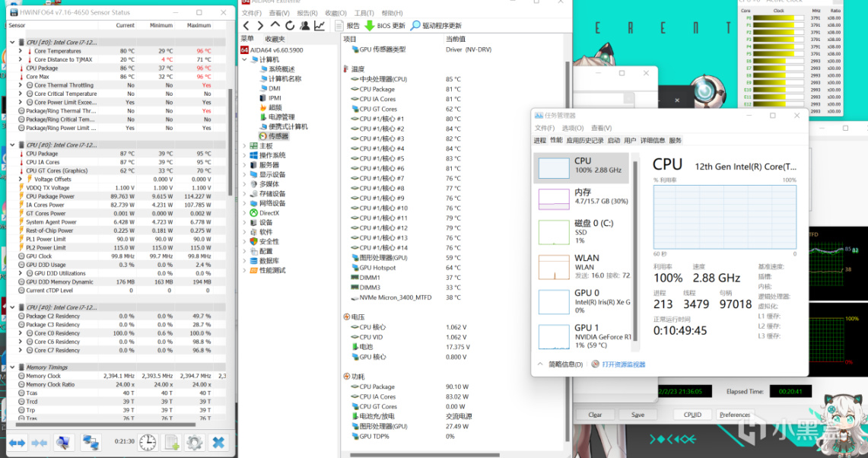Switch to 收藏夹 tab in AIDA64
This screenshot has height=458, width=868.
click(x=275, y=39)
